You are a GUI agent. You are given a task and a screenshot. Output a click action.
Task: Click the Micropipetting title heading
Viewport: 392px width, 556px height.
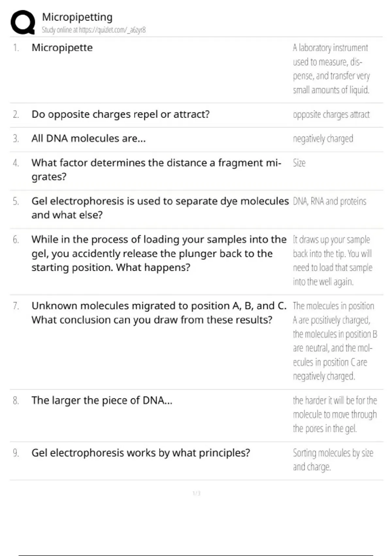pyautogui.click(x=77, y=17)
